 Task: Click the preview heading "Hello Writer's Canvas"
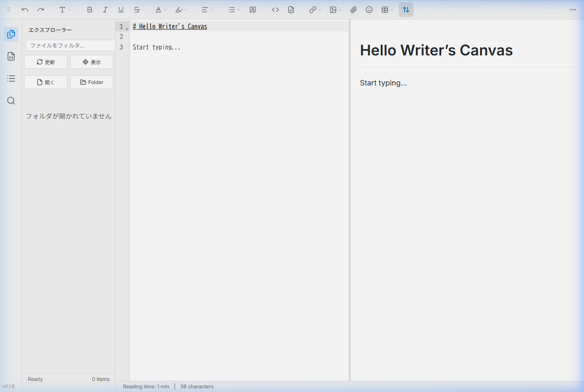[436, 50]
